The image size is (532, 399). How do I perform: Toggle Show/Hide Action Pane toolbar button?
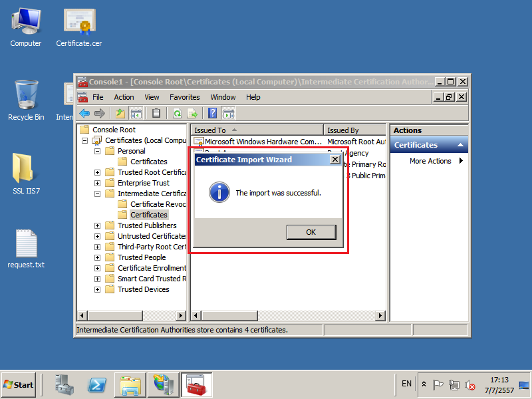(229, 113)
